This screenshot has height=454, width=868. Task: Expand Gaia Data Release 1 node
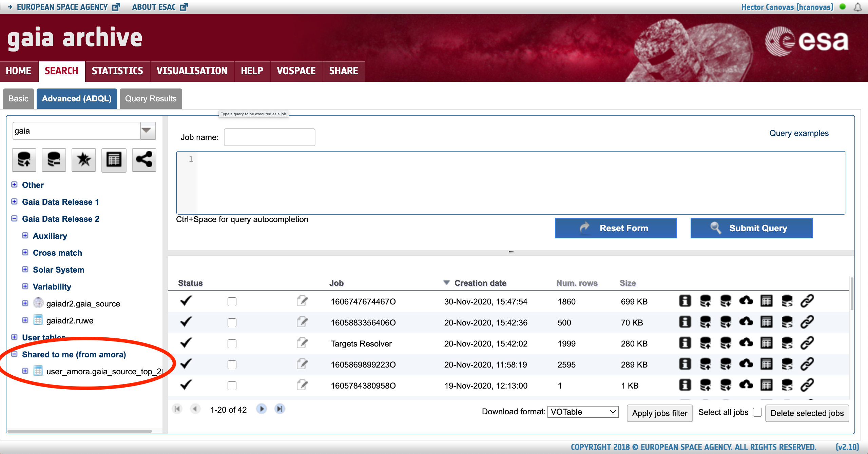(x=14, y=201)
